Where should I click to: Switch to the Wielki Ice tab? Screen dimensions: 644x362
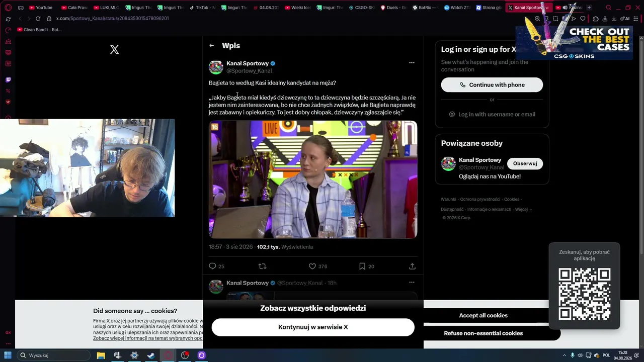[x=298, y=8]
